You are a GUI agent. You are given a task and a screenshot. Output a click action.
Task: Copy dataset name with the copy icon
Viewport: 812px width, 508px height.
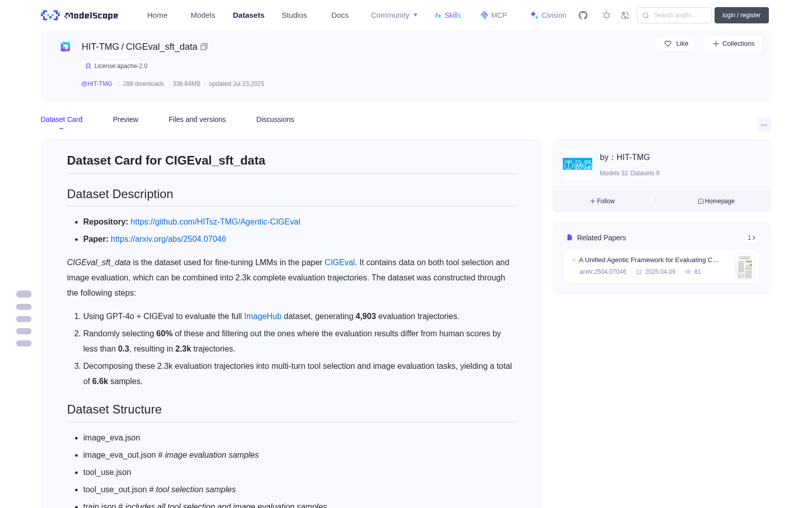pyautogui.click(x=204, y=47)
